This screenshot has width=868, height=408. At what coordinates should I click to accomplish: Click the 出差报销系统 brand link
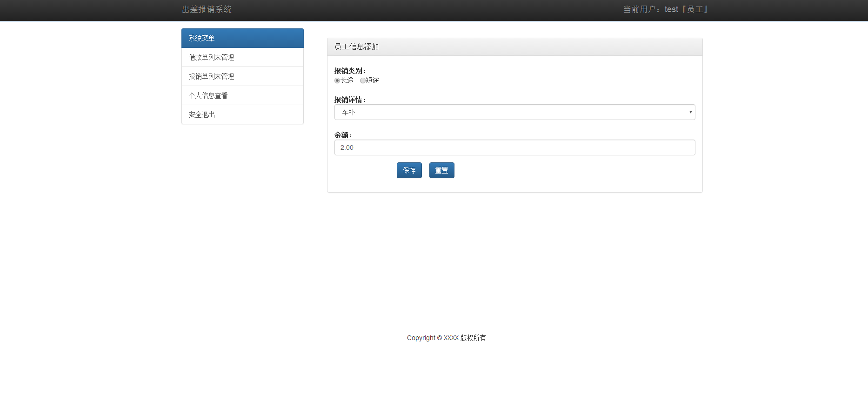pos(207,9)
